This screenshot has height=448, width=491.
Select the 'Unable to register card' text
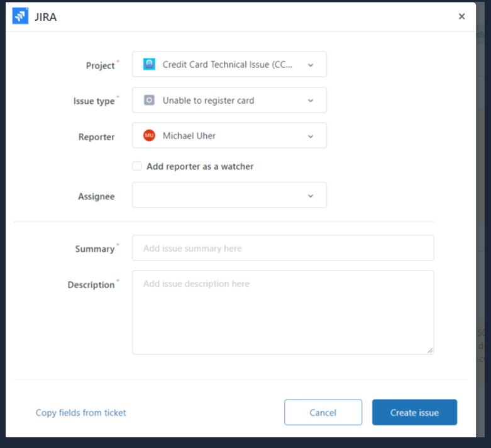208,101
